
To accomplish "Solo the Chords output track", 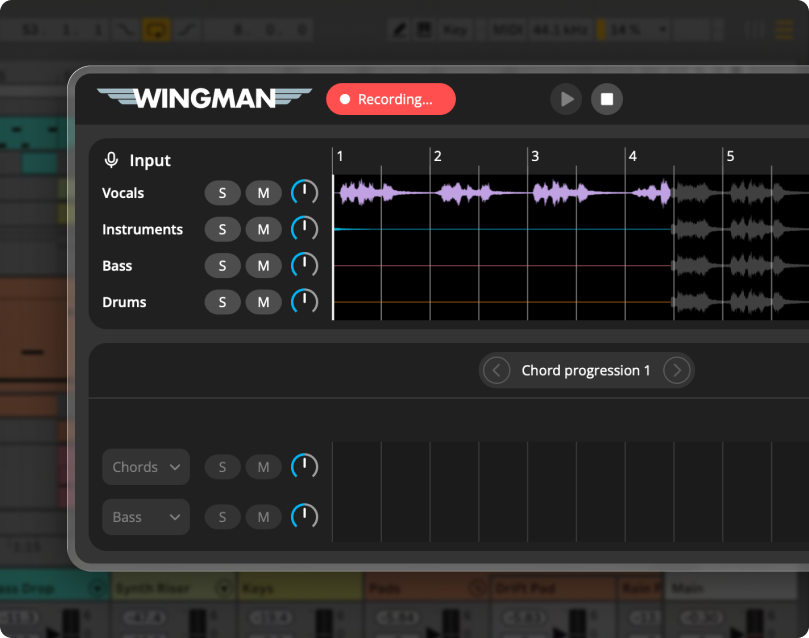I will pyautogui.click(x=222, y=467).
